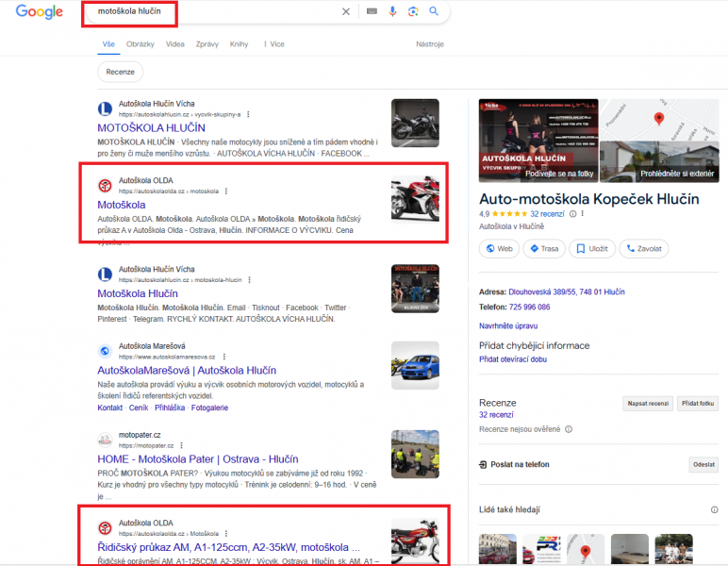Clear the search query with X icon
Image resolution: width=728 pixels, height=566 pixels.
(346, 11)
